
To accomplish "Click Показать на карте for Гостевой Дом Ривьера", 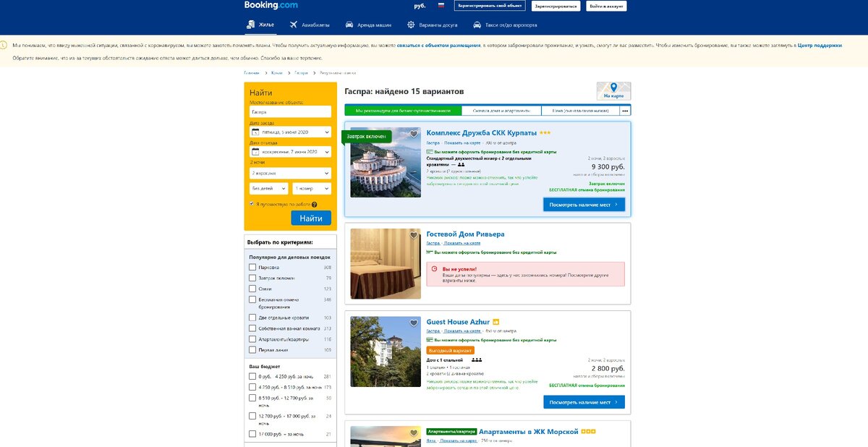I will point(462,243).
